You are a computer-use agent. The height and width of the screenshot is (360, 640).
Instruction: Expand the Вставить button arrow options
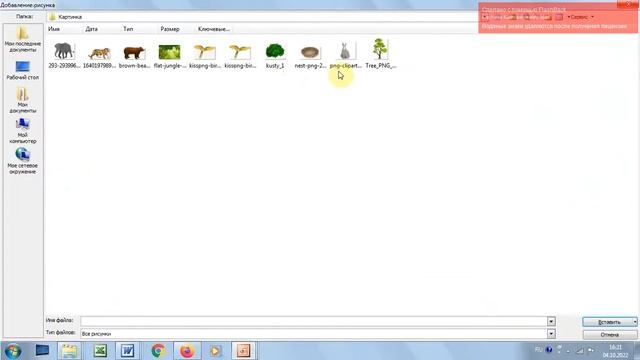[x=635, y=322]
